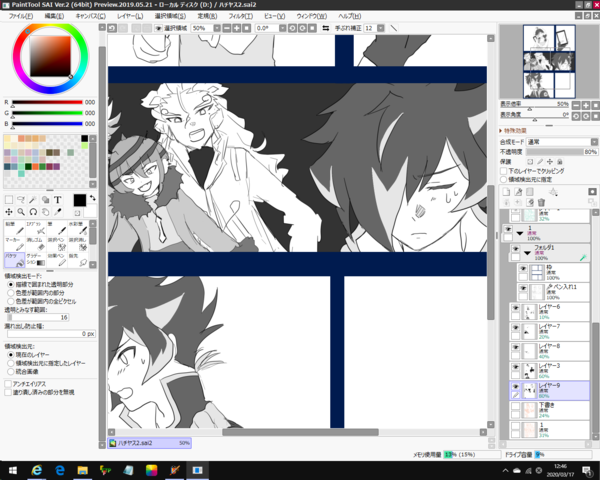
Task: Select the magic wand tool
Action: click(33, 200)
